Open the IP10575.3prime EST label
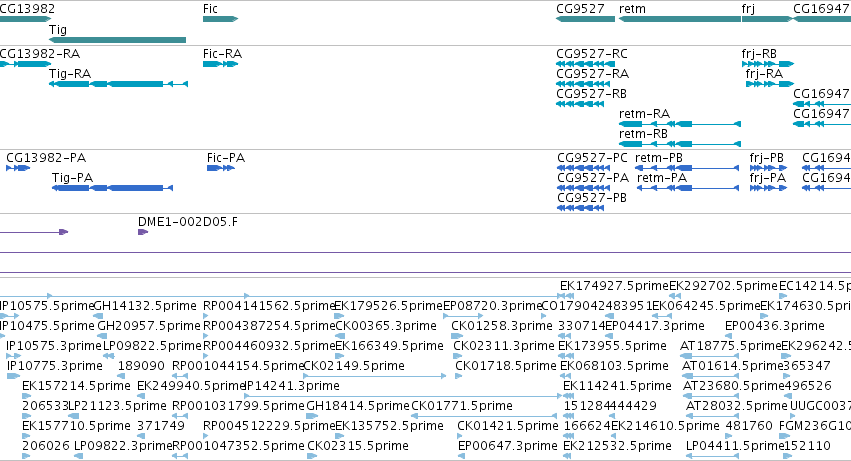This screenshot has height=461, width=851. click(x=54, y=346)
